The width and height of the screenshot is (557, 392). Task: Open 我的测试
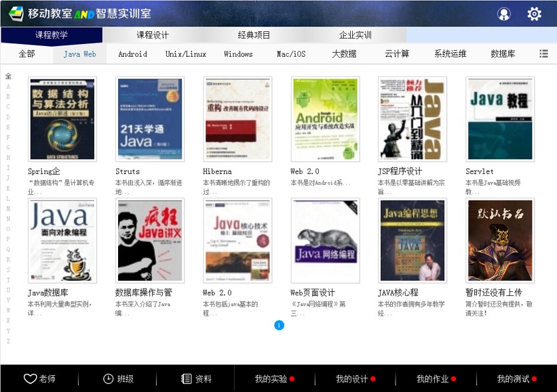point(516,379)
